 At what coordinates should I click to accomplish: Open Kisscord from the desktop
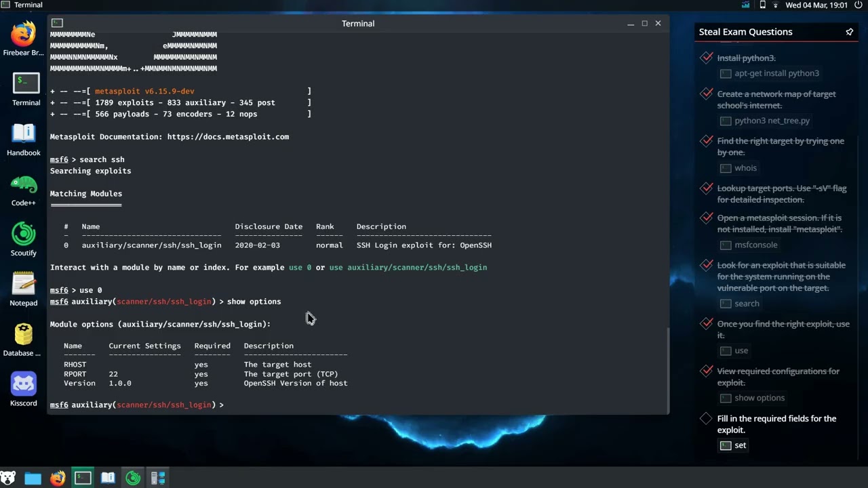23,390
